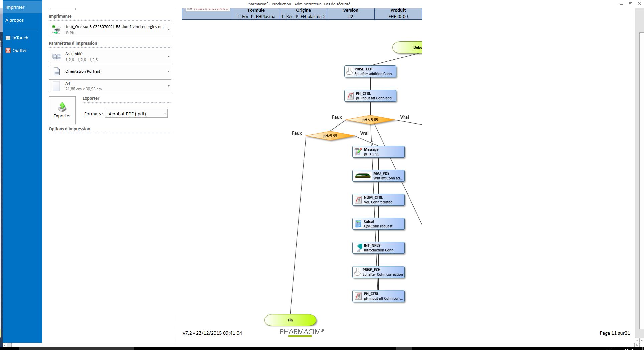Click the INT_NPES 'Introduction Cohn' icon
The image size is (644, 350).
[359, 248]
